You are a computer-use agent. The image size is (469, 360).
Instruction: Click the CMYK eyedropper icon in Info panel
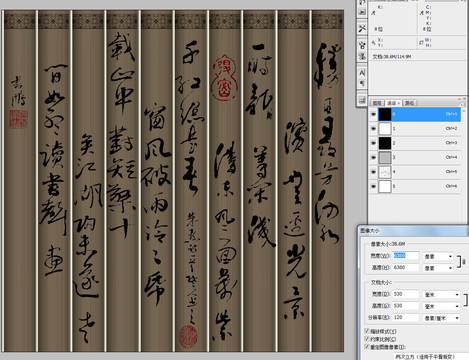point(422,13)
